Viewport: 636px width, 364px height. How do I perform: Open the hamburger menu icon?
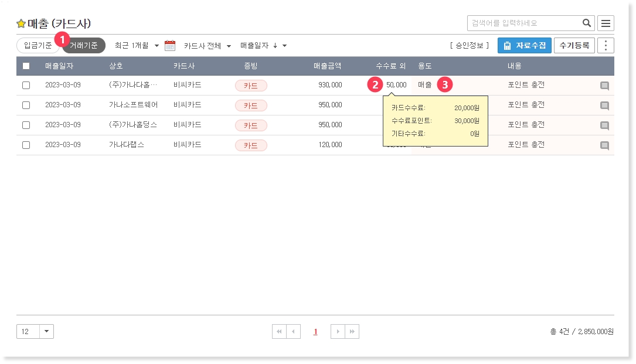pyautogui.click(x=606, y=23)
